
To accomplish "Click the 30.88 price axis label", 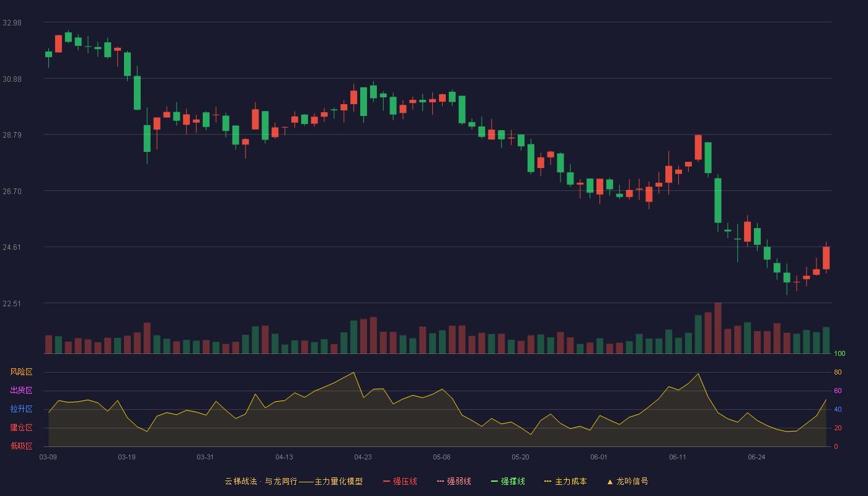I will pos(12,79).
